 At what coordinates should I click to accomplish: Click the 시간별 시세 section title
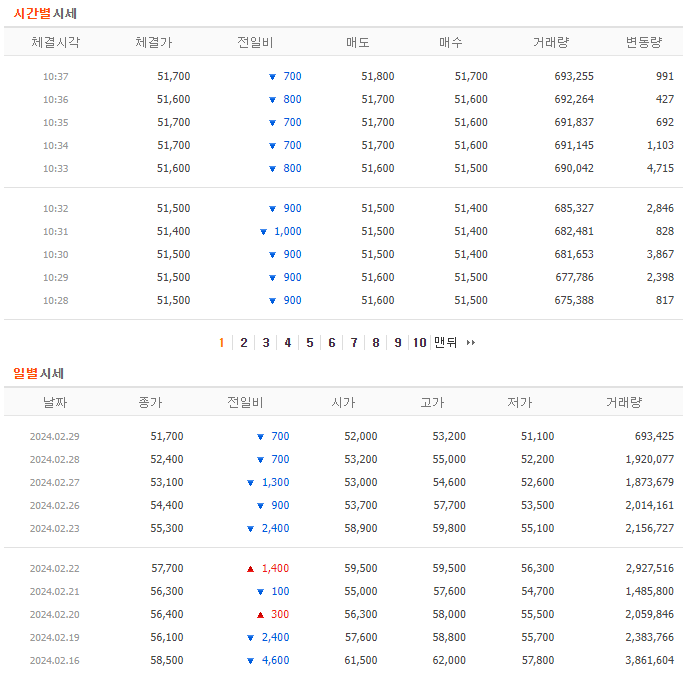pos(45,14)
